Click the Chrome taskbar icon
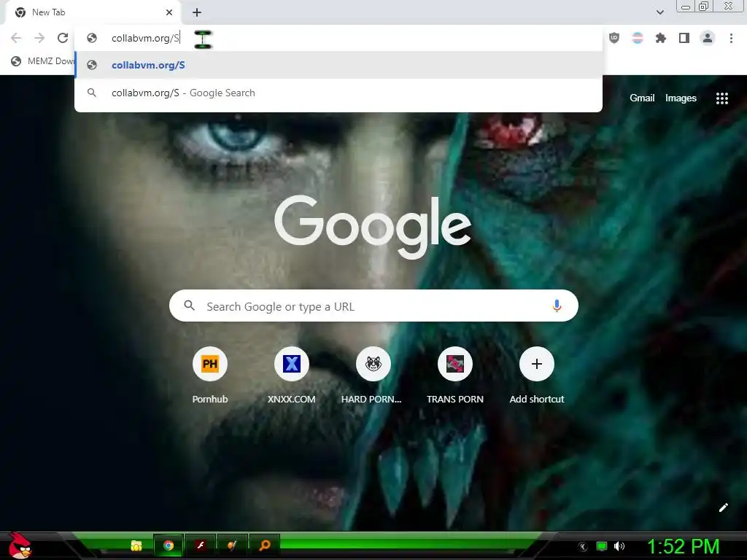747x560 pixels. (x=169, y=545)
